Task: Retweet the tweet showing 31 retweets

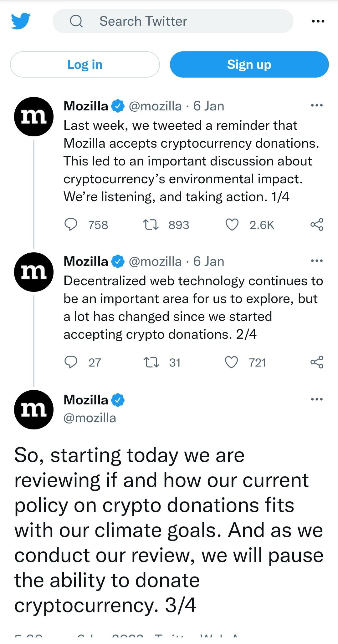Action: click(151, 362)
